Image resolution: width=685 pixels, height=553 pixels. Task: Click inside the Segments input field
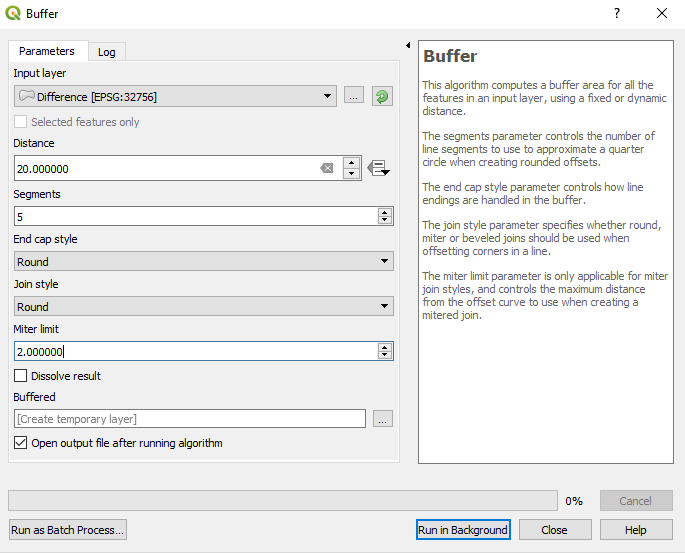tap(195, 216)
